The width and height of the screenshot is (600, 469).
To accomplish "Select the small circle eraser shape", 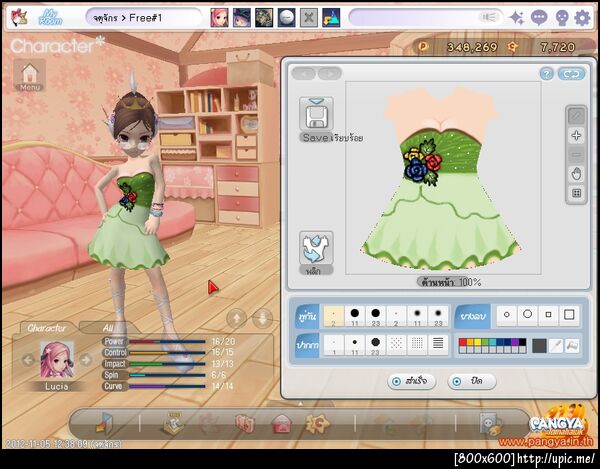I will tap(507, 315).
